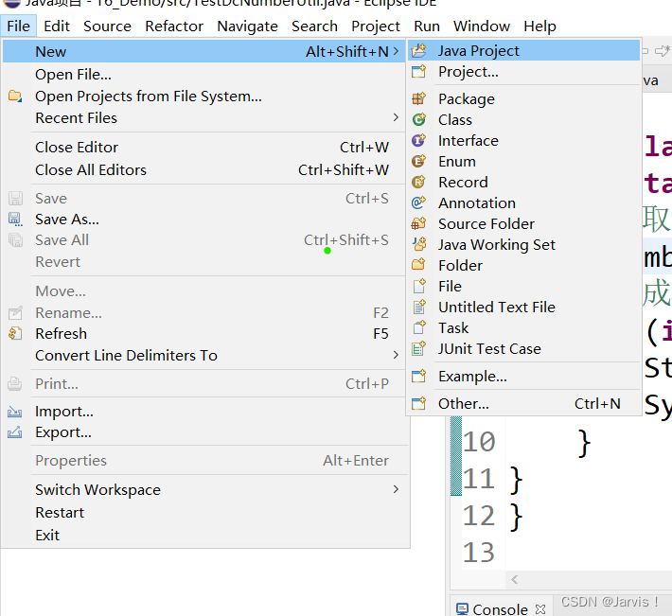Expand the Switch Workspace submenu arrow
Viewport: 672px width, 616px height.
396,489
